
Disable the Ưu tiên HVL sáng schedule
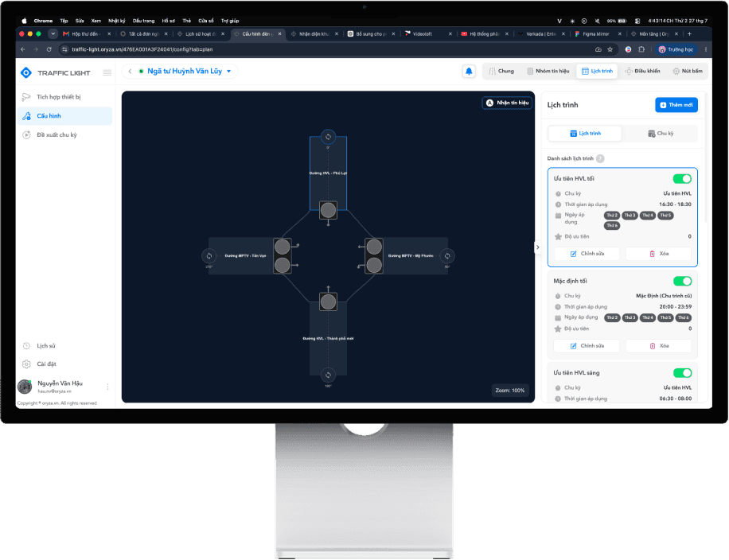pos(682,373)
